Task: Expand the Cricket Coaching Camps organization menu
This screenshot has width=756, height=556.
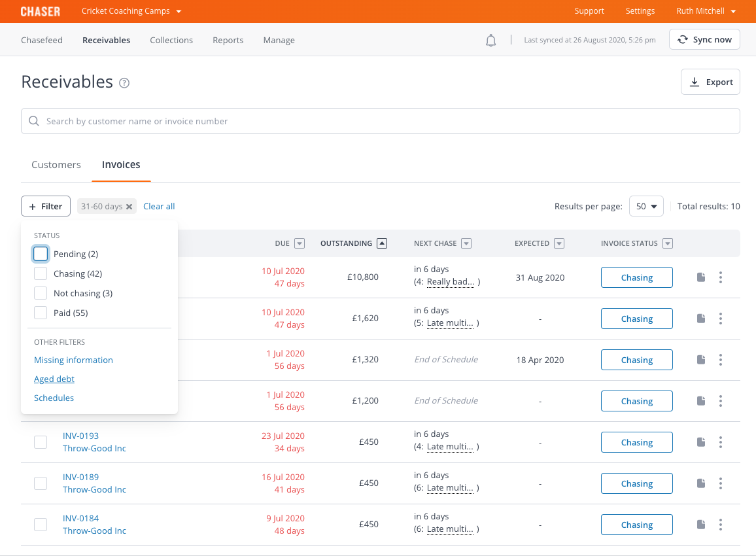Action: point(131,11)
